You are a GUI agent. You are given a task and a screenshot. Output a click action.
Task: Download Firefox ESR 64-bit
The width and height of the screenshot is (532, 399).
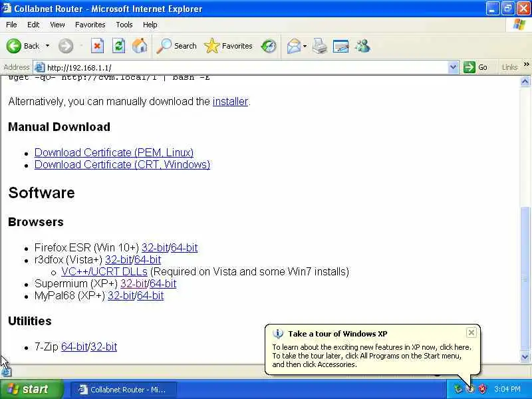pyautogui.click(x=184, y=247)
